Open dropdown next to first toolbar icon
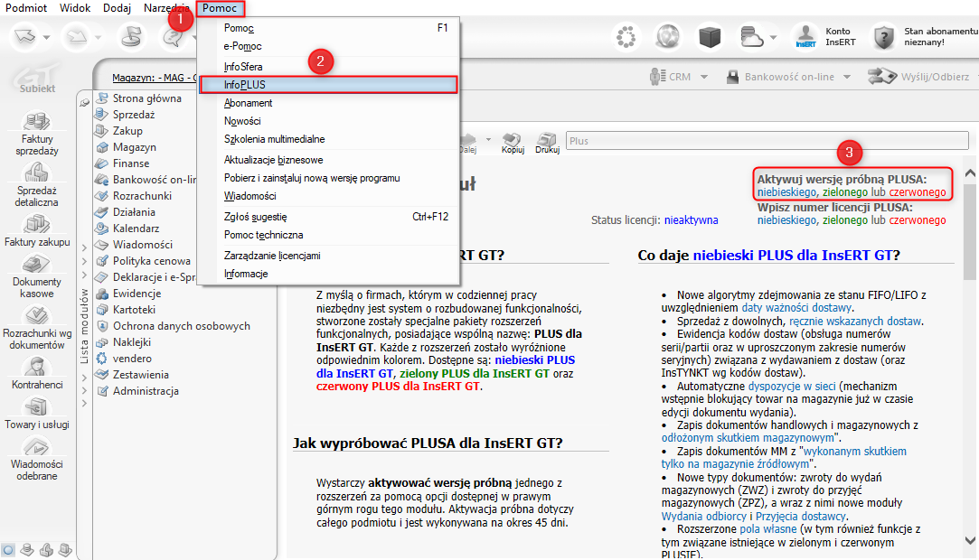Viewport: 979px width, 560px height. click(46, 37)
